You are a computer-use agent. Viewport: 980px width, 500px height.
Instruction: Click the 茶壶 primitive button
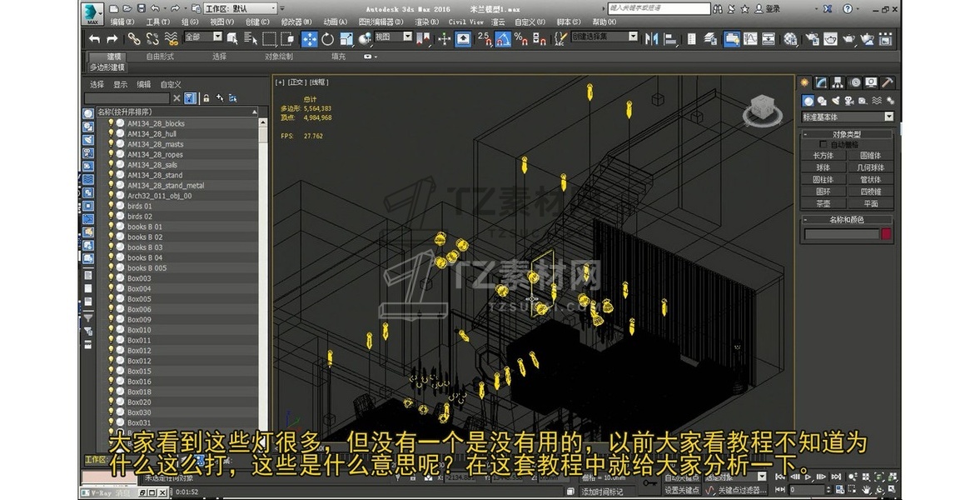(x=823, y=203)
